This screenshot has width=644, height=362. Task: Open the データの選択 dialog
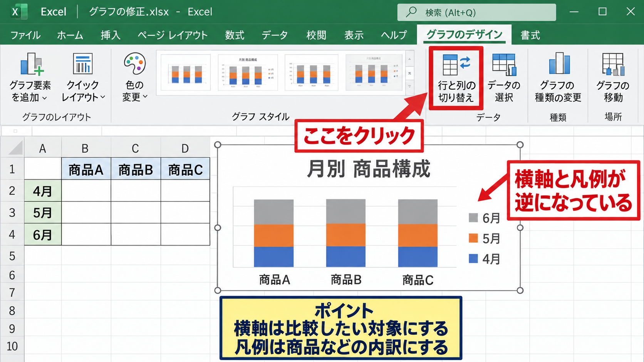503,78
